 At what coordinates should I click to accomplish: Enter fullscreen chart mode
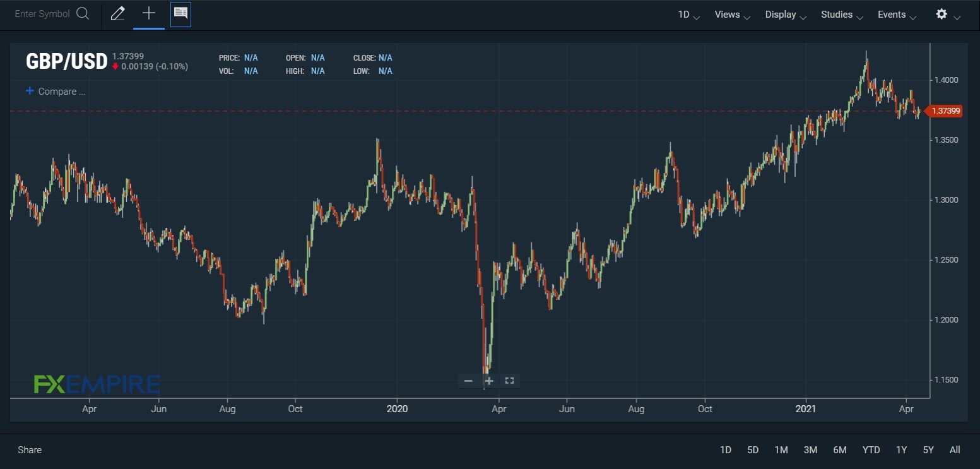510,381
